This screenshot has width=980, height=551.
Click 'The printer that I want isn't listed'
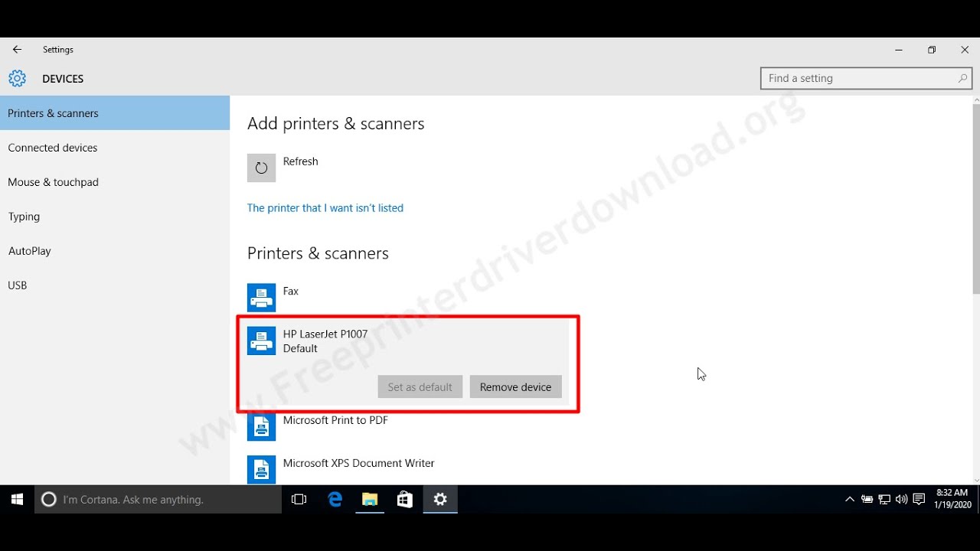click(x=325, y=208)
